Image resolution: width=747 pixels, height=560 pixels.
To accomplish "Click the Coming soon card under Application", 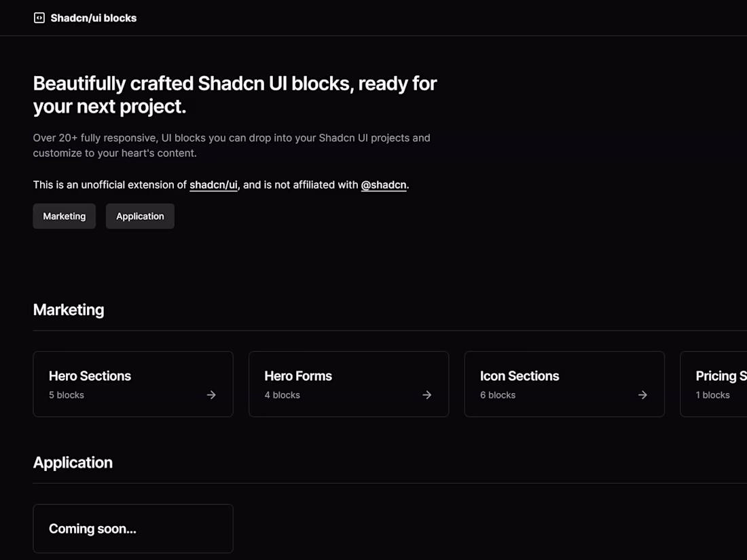I will coord(132,529).
